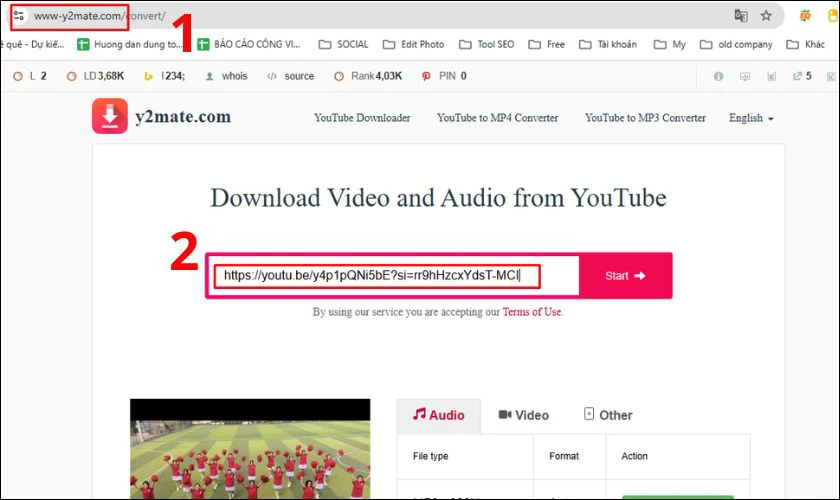Go to YouTube to MP3 Converter

click(645, 118)
